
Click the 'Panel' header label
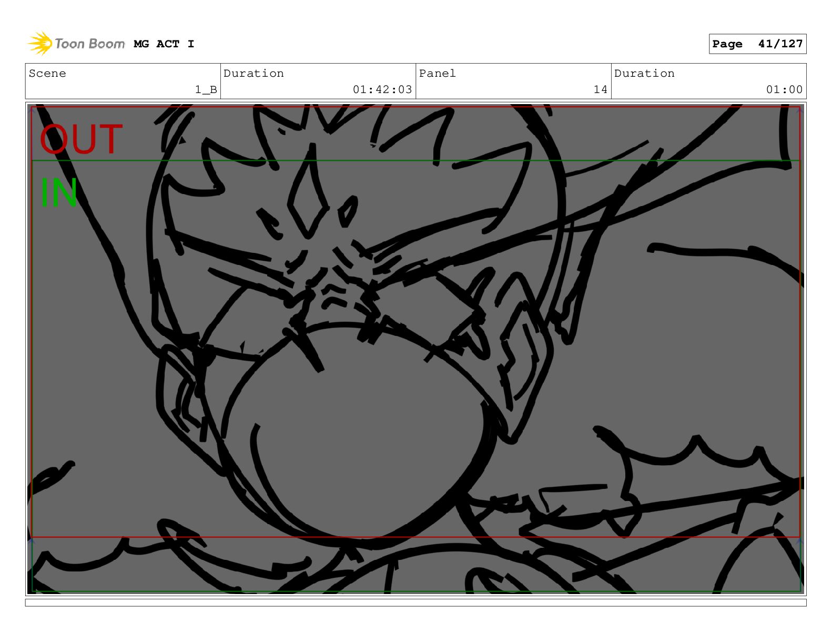pyautogui.click(x=438, y=74)
